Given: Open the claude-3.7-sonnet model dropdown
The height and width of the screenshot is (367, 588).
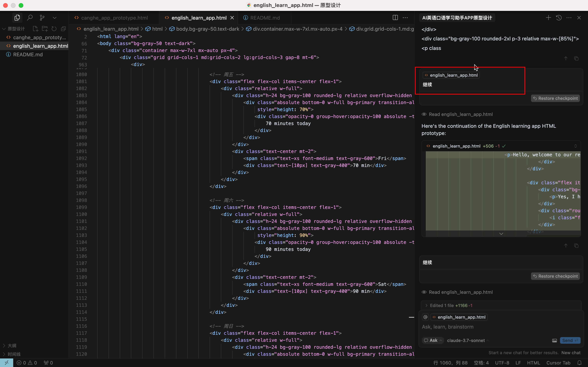Looking at the screenshot, I should 467,340.
